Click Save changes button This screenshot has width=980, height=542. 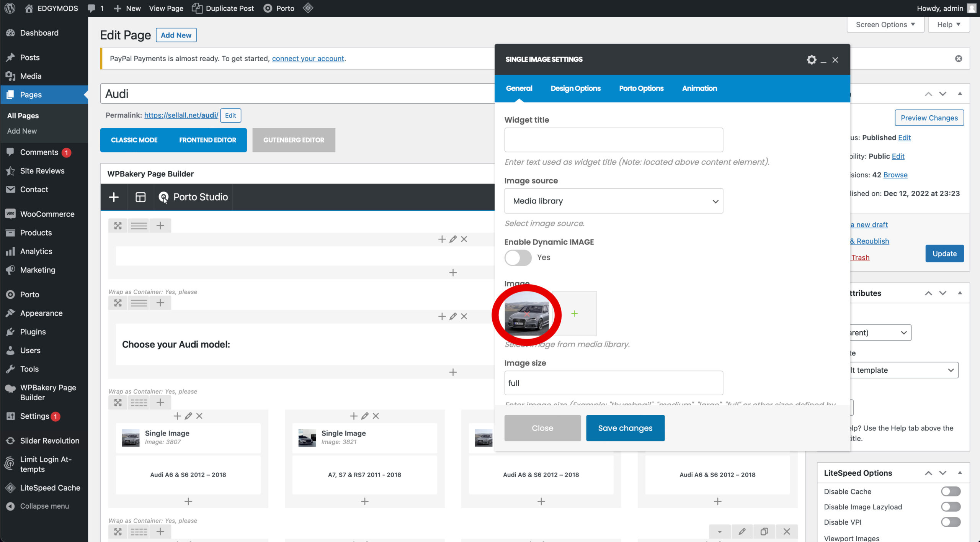pos(625,428)
